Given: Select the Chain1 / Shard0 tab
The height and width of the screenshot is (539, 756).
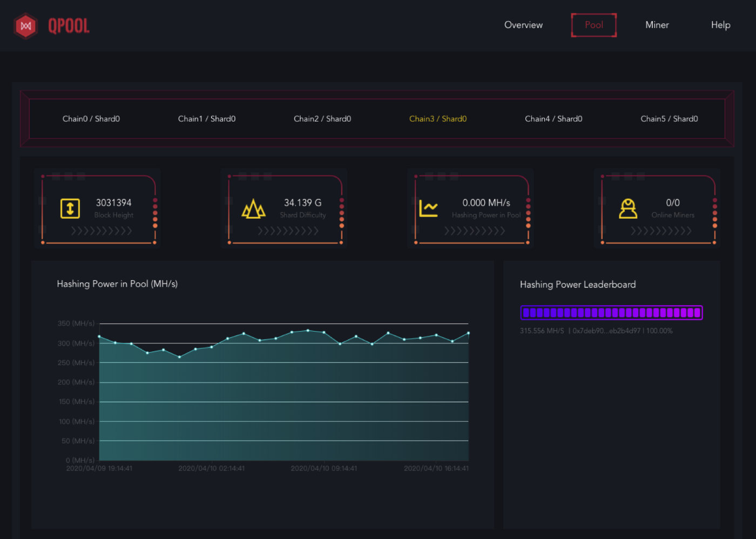Looking at the screenshot, I should [207, 119].
